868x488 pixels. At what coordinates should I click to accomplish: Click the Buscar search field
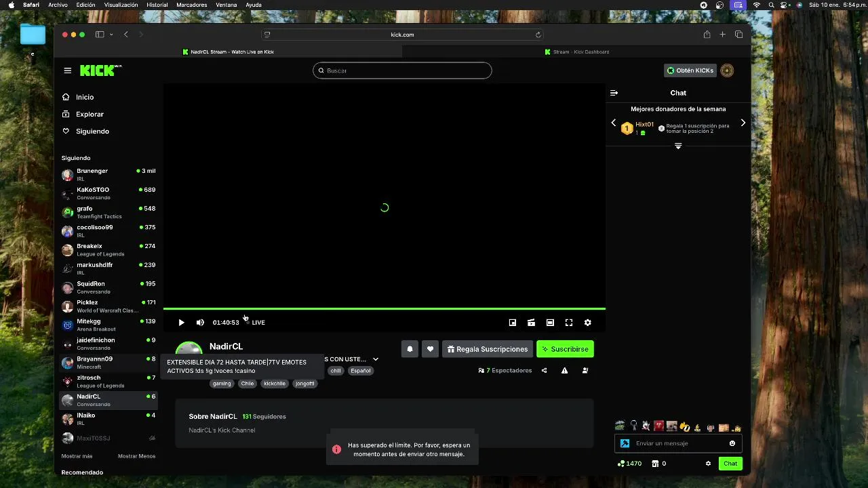[x=402, y=70]
